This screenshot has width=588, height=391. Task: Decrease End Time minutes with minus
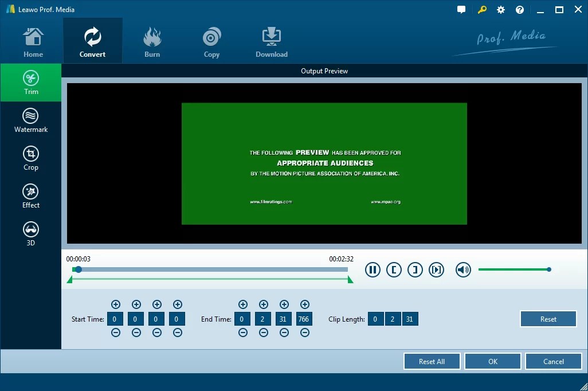[x=263, y=333]
